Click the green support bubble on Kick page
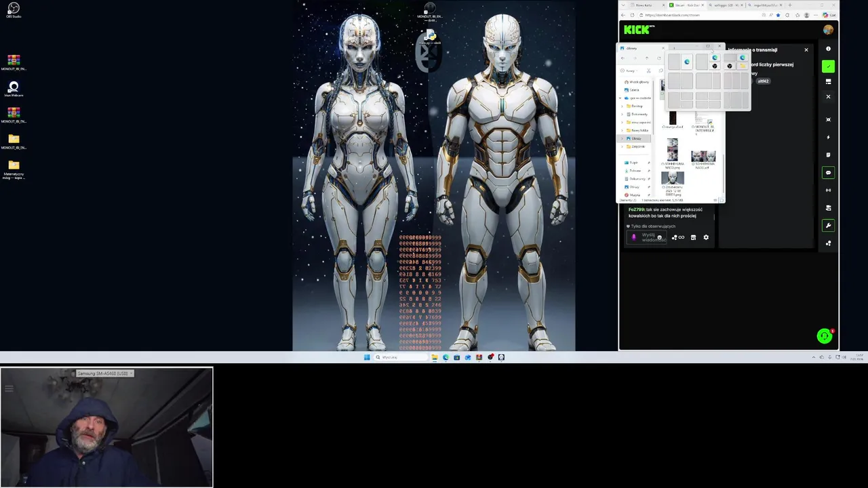The image size is (868, 488). click(824, 335)
